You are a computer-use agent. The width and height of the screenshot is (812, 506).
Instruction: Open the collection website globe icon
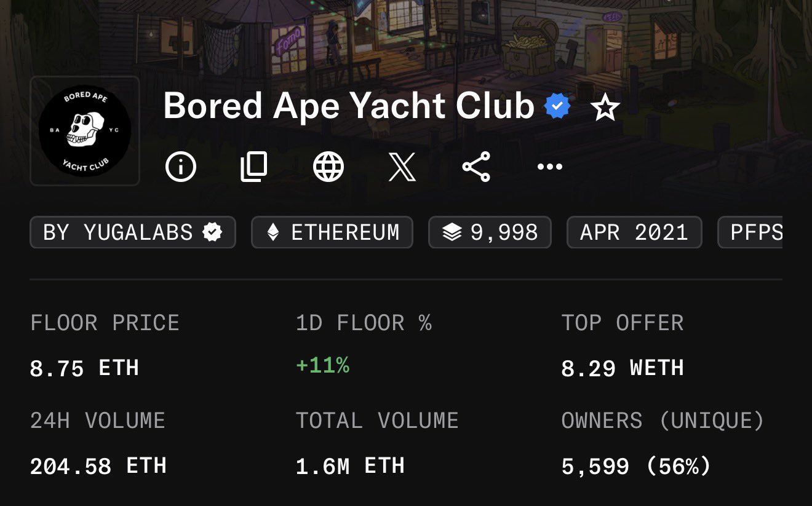(x=328, y=167)
